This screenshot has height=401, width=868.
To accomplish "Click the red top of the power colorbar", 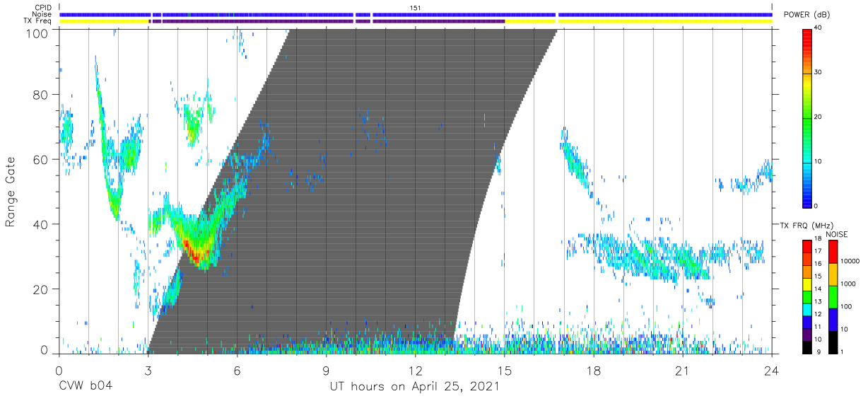I will [x=807, y=35].
